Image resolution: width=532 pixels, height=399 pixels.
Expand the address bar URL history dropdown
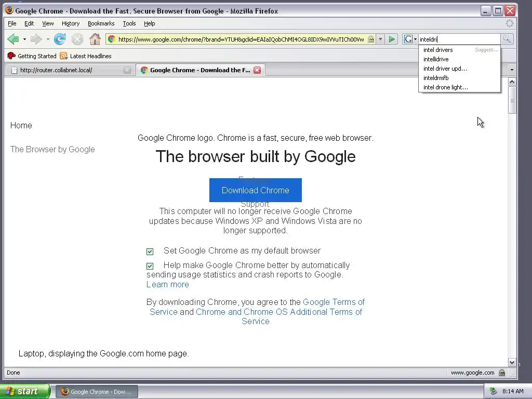pos(380,39)
